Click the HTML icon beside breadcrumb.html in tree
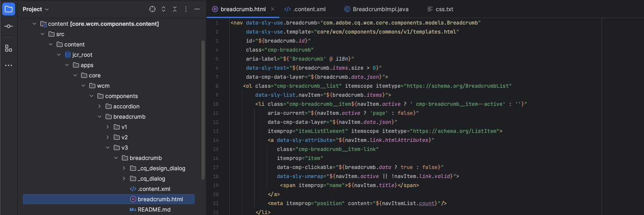 point(133,199)
